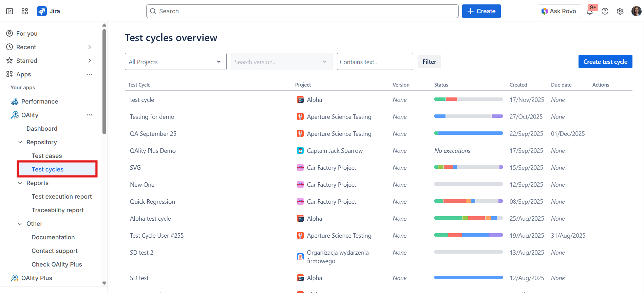Click the Apps grid icon in sidebar
Viewport: 644px width, 293px height.
pyautogui.click(x=10, y=74)
